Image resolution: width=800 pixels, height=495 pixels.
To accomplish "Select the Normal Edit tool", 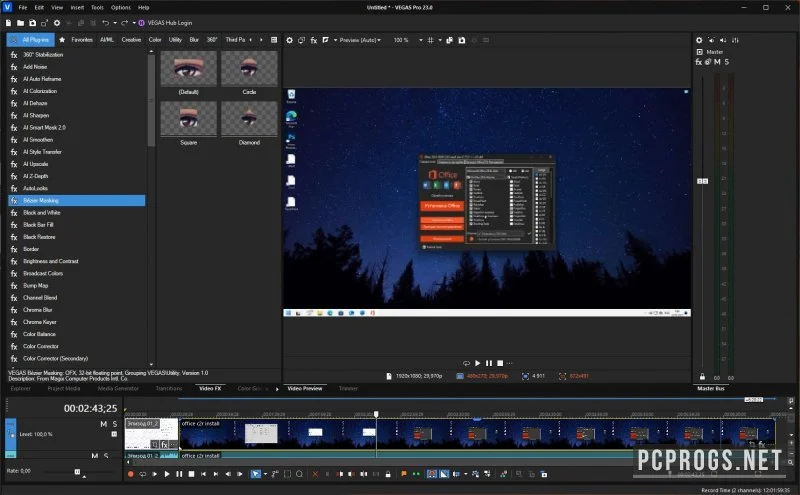I will 255,474.
